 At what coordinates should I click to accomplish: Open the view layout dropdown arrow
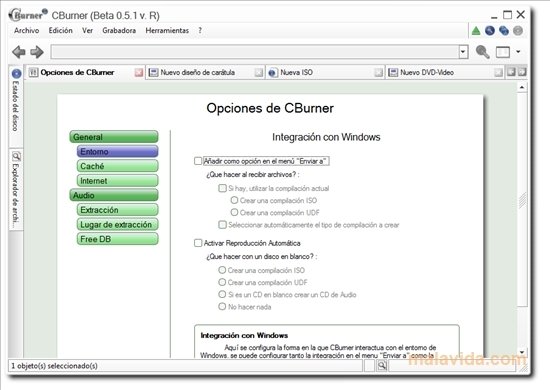pyautogui.click(x=518, y=52)
